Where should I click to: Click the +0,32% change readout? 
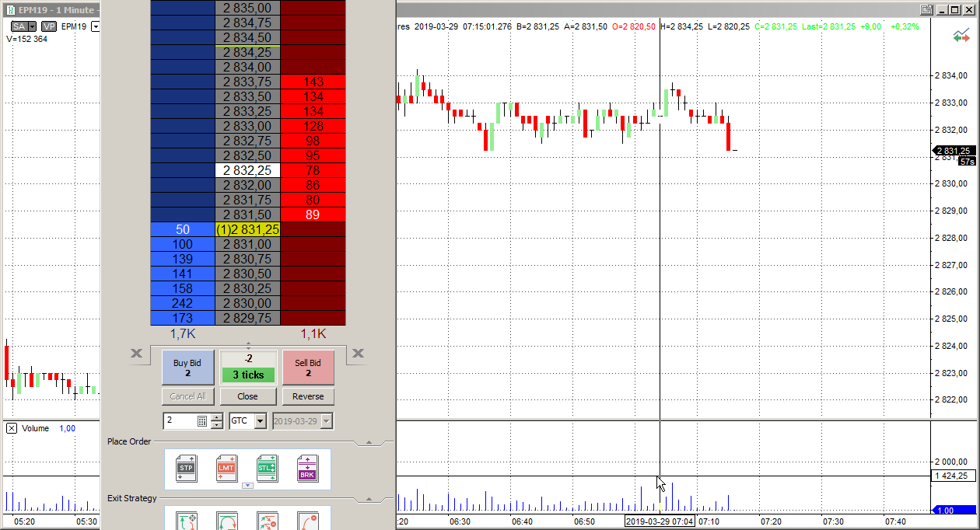click(905, 26)
